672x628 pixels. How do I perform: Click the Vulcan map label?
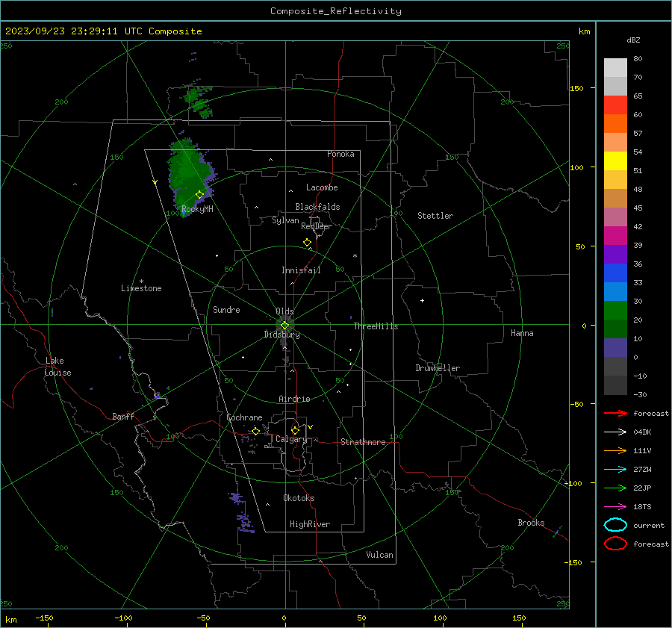(x=379, y=555)
